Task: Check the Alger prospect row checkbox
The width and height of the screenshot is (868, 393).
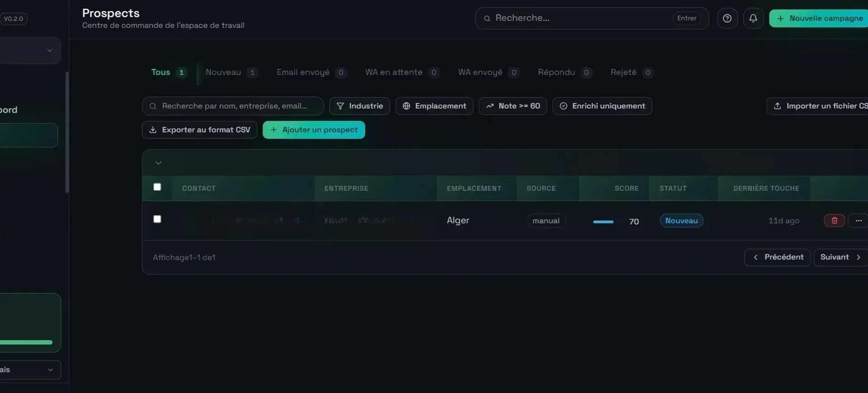Action: point(157,219)
